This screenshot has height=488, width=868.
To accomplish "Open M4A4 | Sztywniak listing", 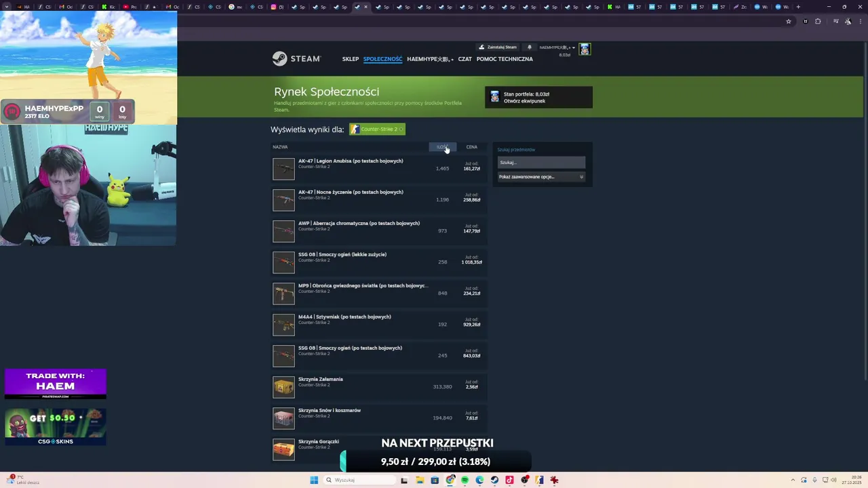I will (380, 325).
